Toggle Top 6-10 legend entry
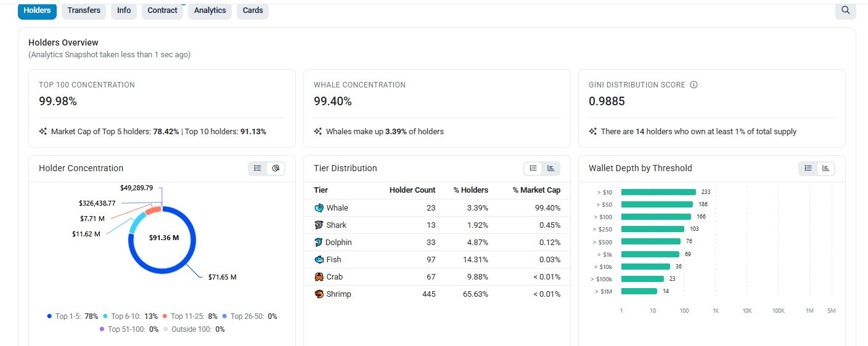The width and height of the screenshot is (868, 346). (x=130, y=316)
